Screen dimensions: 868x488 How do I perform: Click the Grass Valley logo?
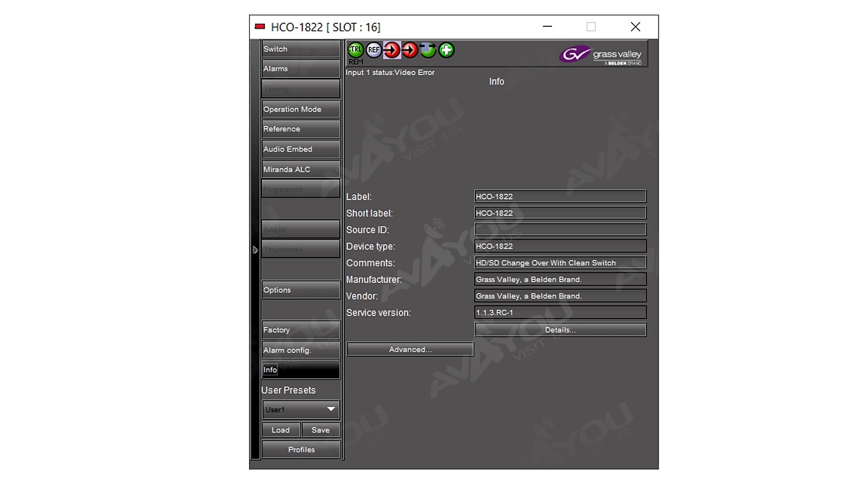click(602, 55)
